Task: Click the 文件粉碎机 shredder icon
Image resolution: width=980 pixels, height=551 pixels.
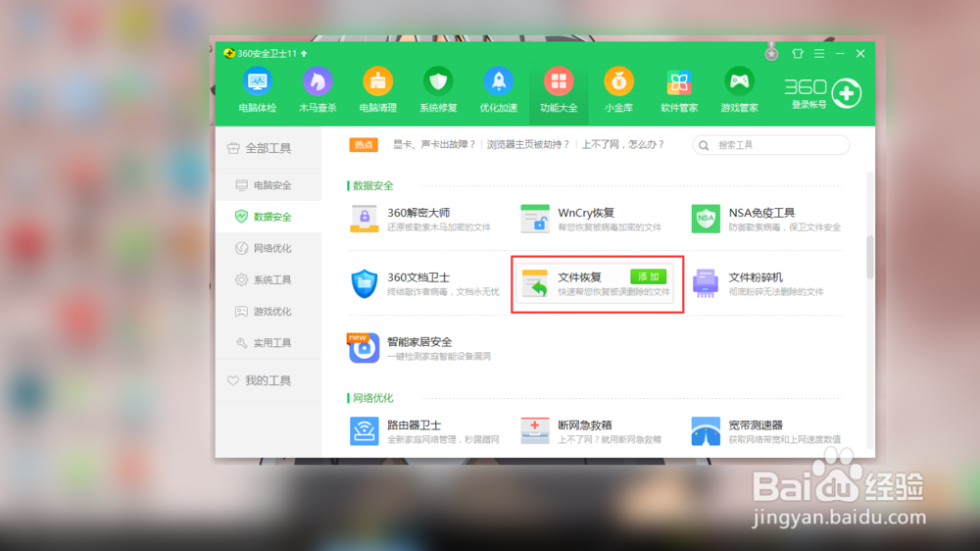Action: 706,283
